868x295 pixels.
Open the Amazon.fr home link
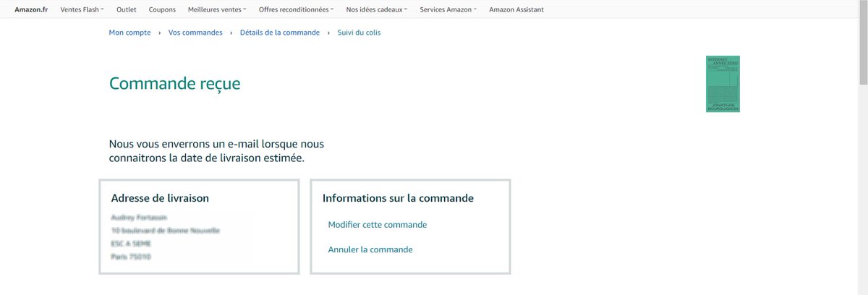[31, 10]
